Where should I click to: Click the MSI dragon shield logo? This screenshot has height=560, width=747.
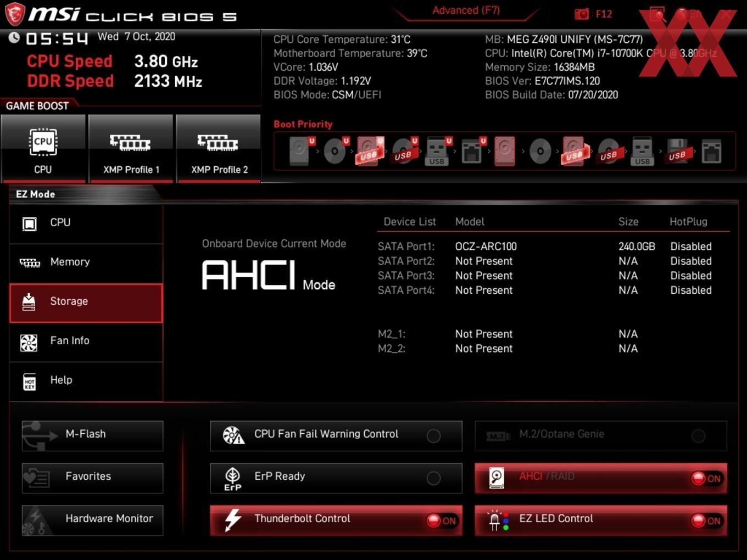[x=15, y=14]
